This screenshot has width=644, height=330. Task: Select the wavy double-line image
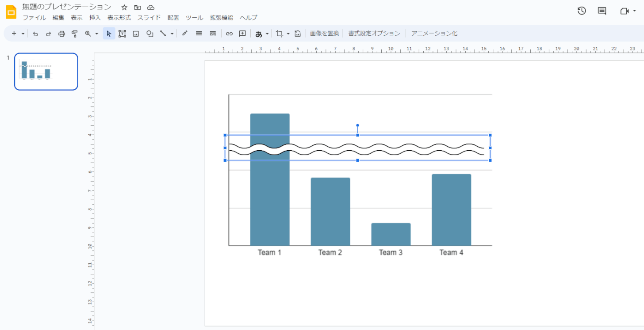[x=357, y=149]
